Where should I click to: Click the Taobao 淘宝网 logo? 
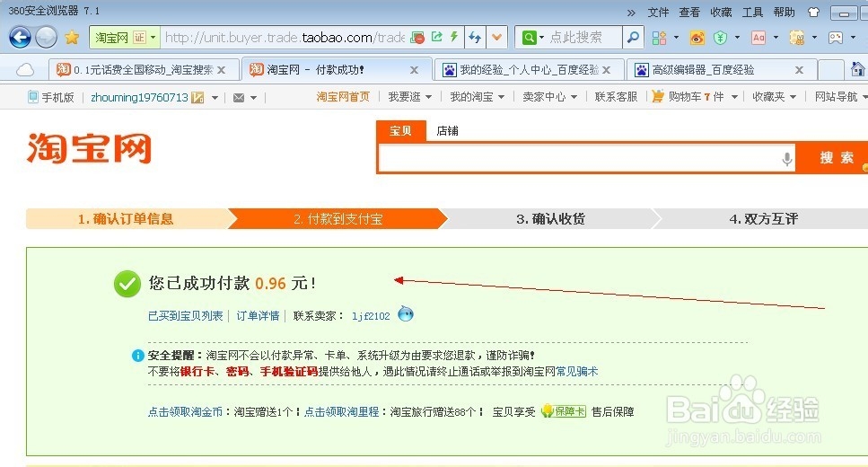pyautogui.click(x=89, y=148)
